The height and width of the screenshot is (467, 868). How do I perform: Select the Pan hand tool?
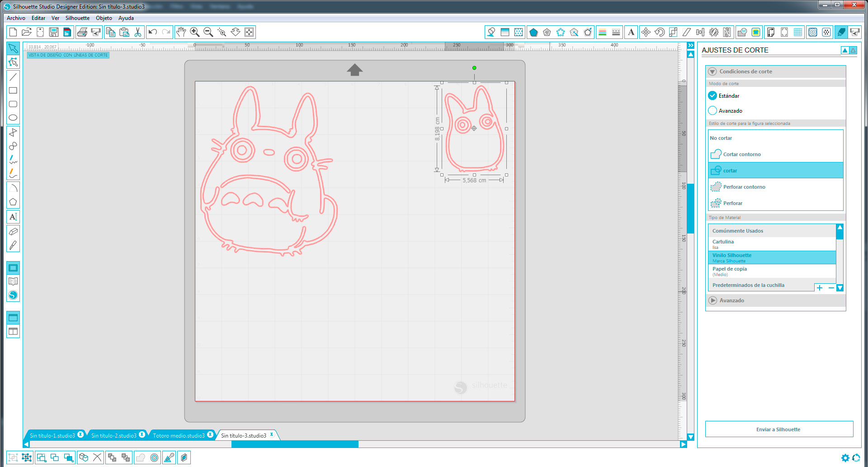181,32
